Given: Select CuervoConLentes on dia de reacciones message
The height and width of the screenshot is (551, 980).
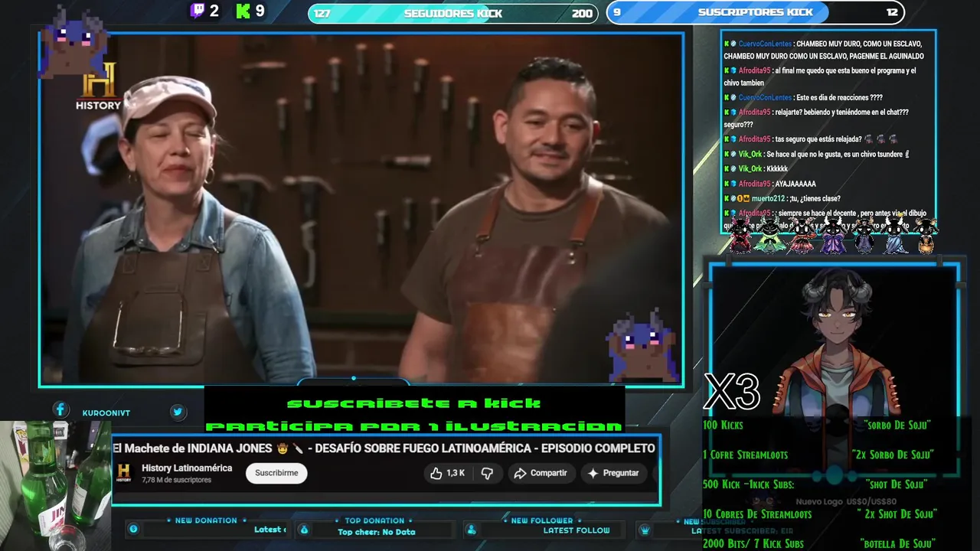Looking at the screenshot, I should tap(766, 98).
